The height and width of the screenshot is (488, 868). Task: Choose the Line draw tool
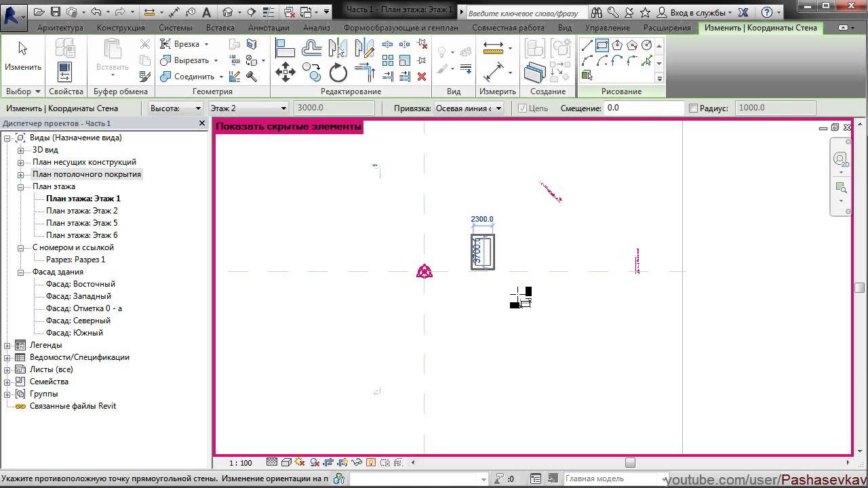[587, 45]
